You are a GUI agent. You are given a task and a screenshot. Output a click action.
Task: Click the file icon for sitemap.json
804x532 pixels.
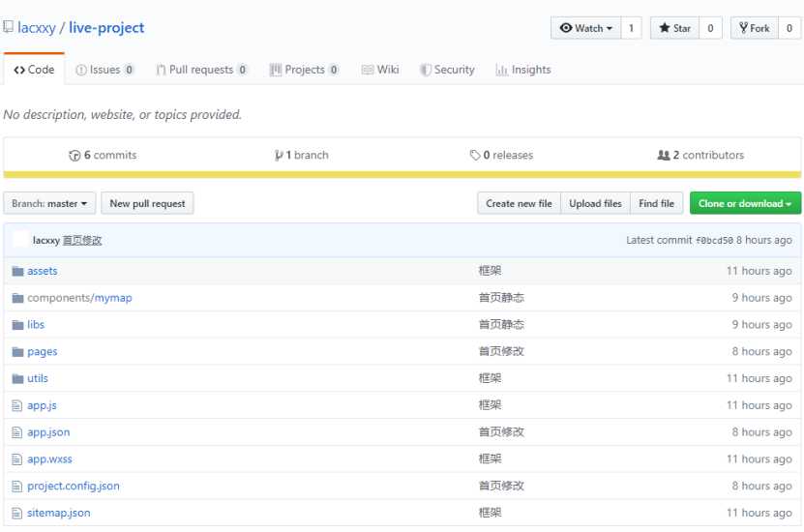pyautogui.click(x=16, y=513)
